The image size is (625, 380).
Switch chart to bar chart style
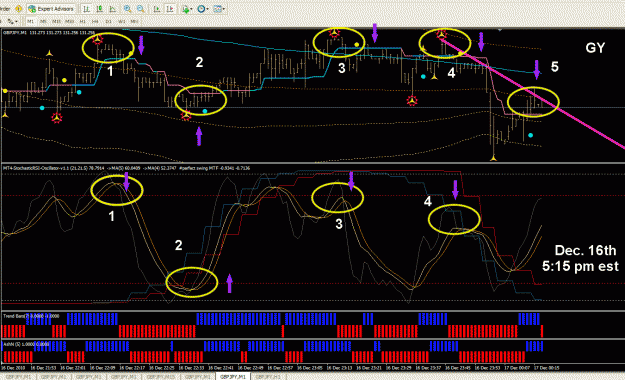(x=86, y=9)
